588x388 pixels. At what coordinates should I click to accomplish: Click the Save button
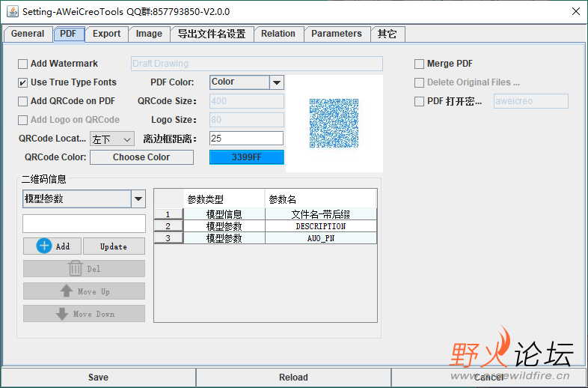[x=98, y=377]
